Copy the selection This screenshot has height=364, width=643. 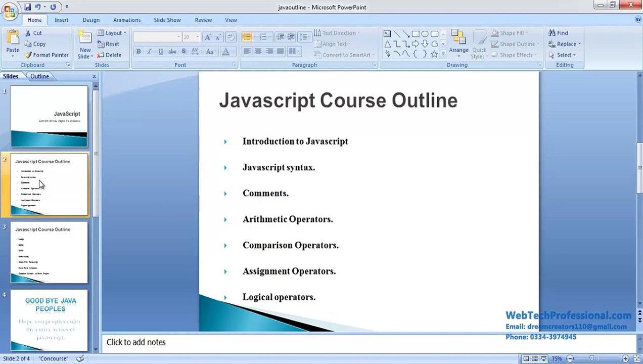tap(35, 44)
